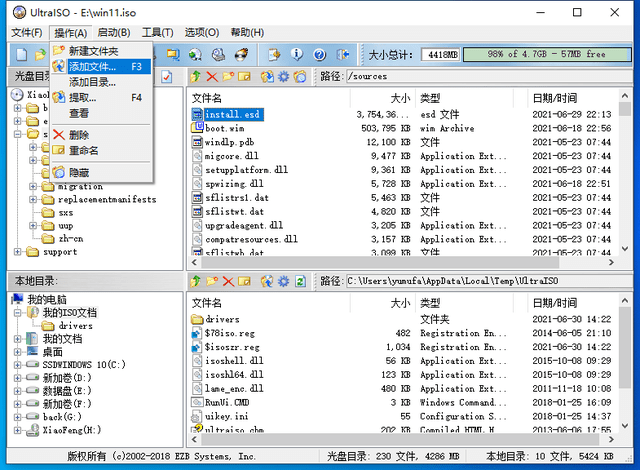Click the gear Properties icon in disc pane
Image resolution: width=640 pixels, height=470 pixels.
tap(283, 76)
